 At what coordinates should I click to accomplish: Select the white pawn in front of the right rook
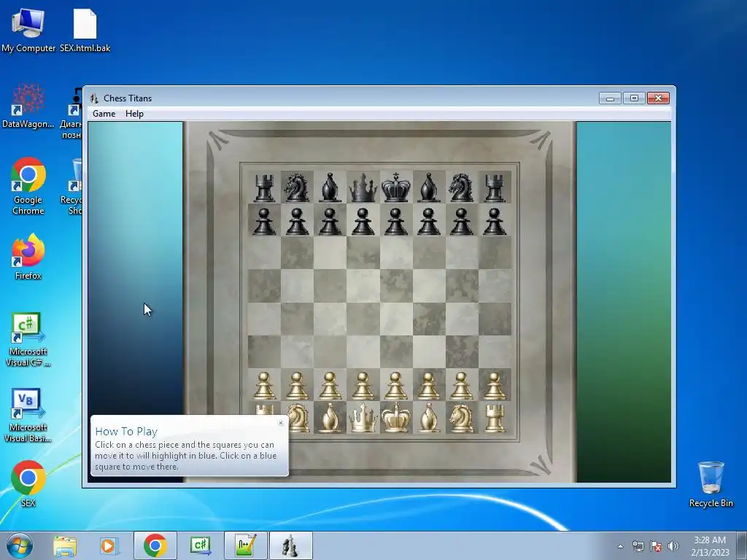(x=495, y=385)
